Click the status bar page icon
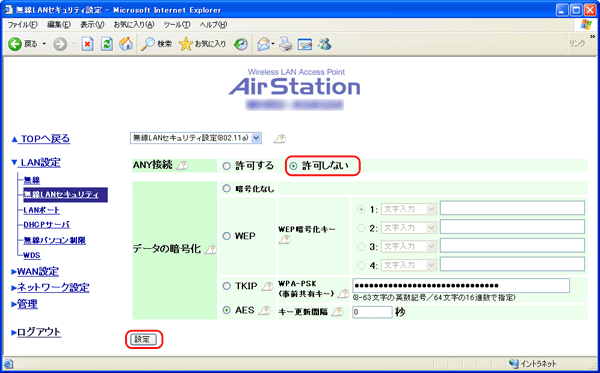Image resolution: width=600 pixels, height=373 pixels. [8, 363]
